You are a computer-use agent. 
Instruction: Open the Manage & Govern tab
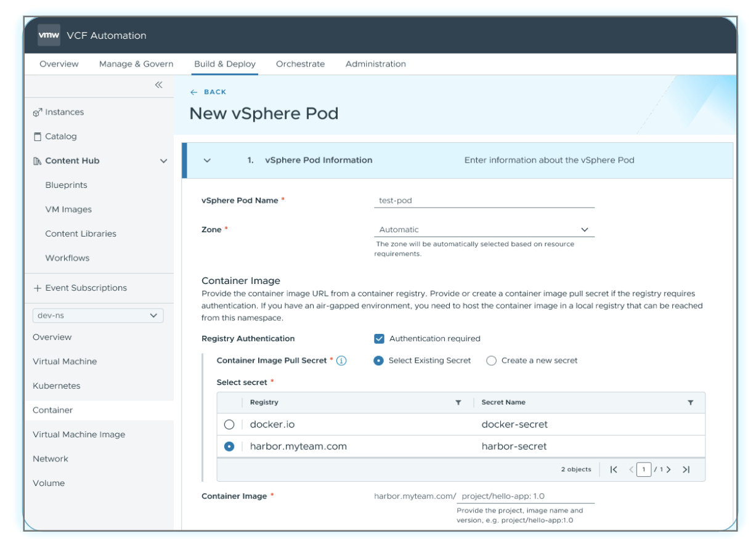136,64
